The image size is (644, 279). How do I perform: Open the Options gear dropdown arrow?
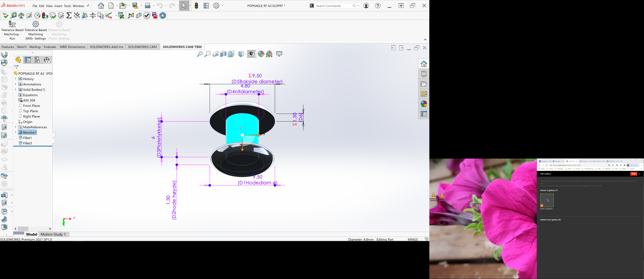point(222,6)
